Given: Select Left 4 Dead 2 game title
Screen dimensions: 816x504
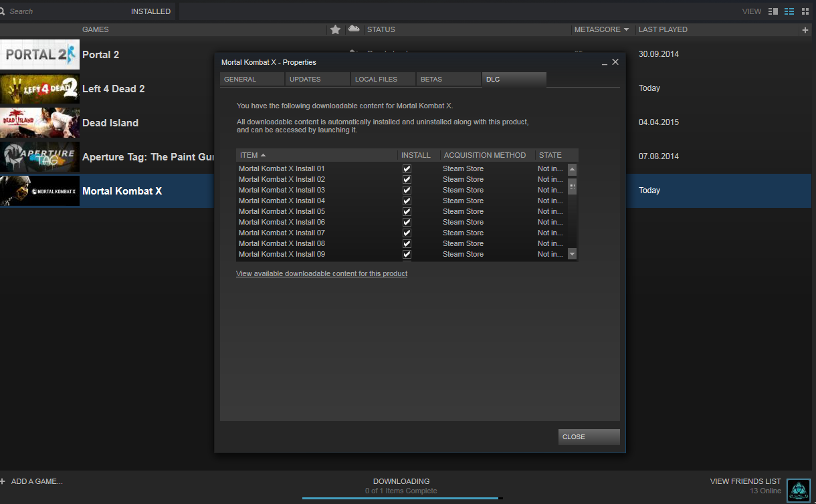Looking at the screenshot, I should (x=113, y=89).
